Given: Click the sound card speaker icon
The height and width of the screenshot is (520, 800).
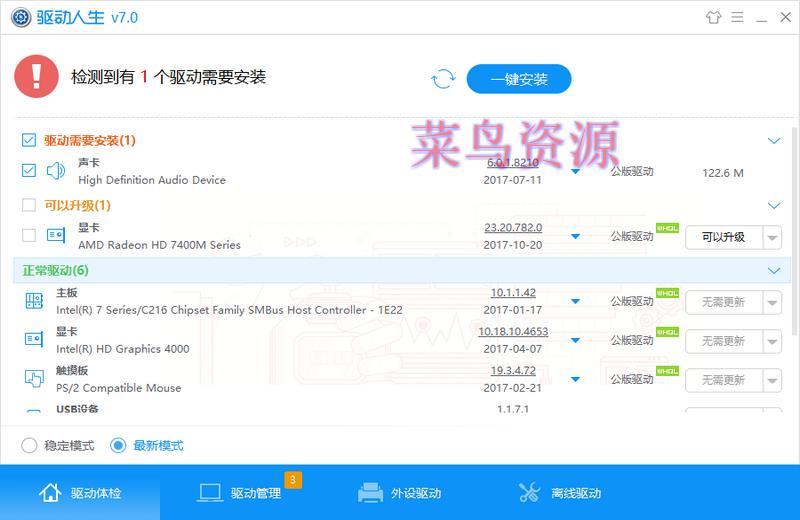Looking at the screenshot, I should (x=56, y=170).
